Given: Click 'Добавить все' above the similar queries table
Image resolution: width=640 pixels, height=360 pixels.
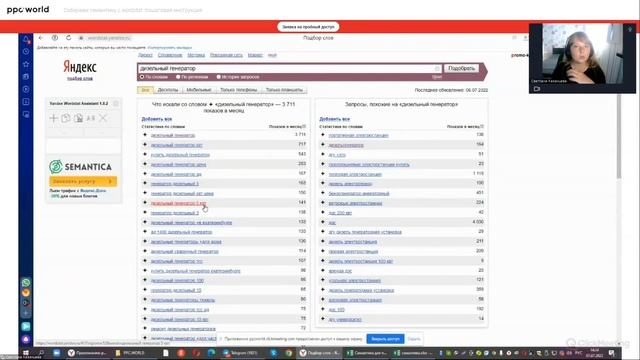Looking at the screenshot, I should pos(334,119).
